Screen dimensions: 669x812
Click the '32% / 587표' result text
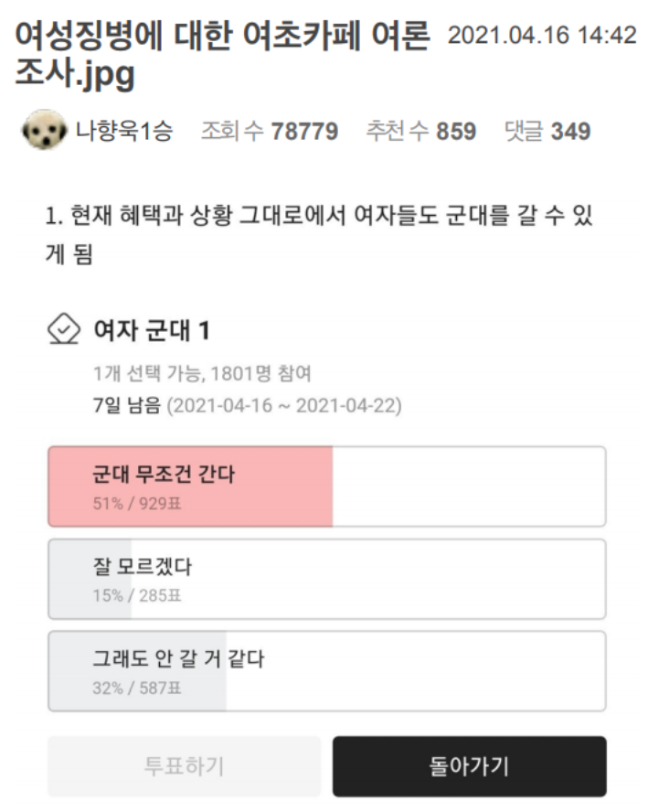137,689
